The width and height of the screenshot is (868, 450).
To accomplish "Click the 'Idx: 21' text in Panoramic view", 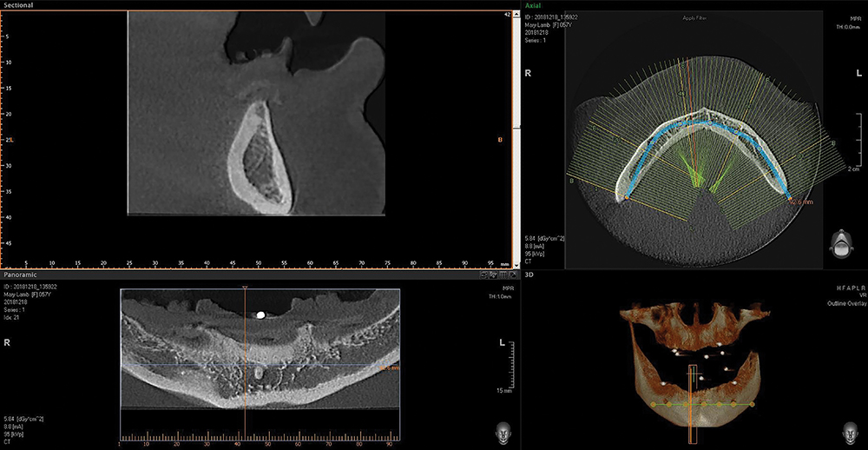I will coord(11,317).
